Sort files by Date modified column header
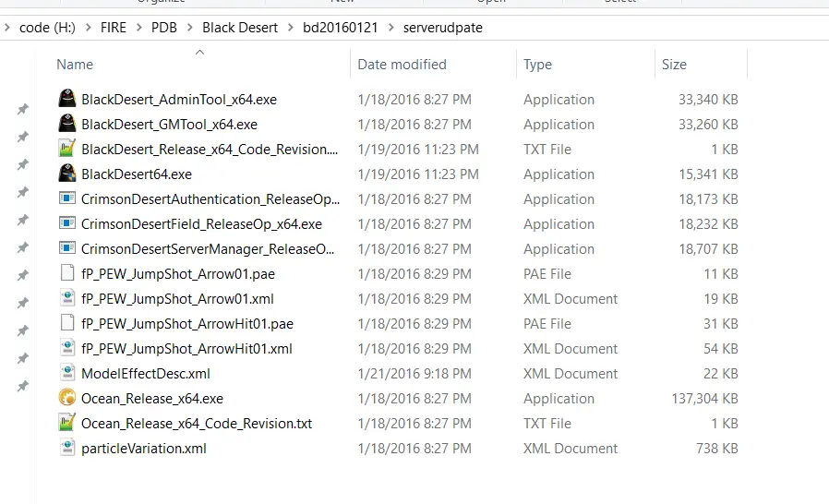The width and height of the screenshot is (829, 504). tap(402, 65)
